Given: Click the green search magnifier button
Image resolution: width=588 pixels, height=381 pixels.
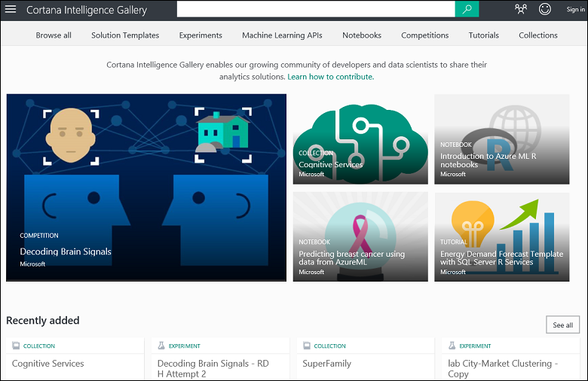Looking at the screenshot, I should coord(467,9).
